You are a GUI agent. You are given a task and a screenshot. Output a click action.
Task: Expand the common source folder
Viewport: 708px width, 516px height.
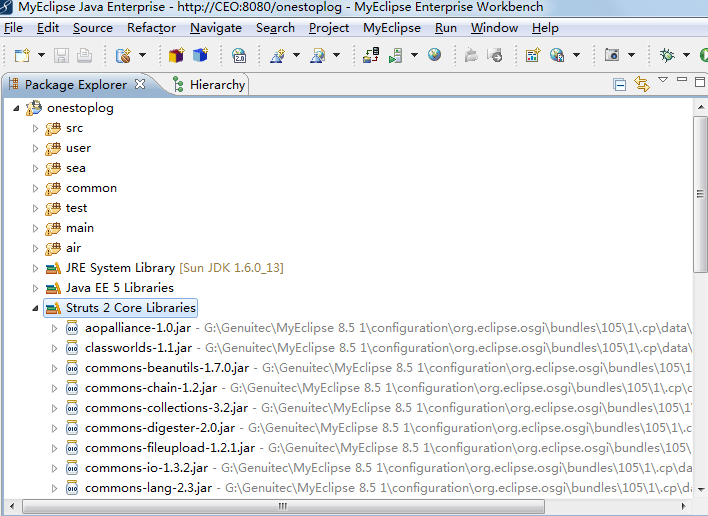[x=35, y=189]
